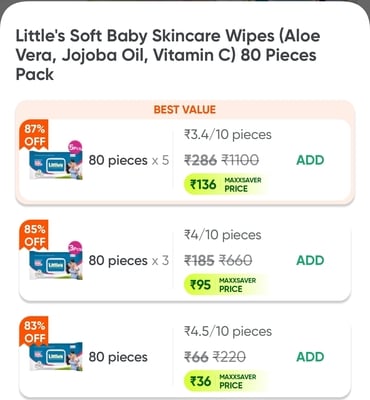Tap the ₹95 Maxxsaver price tag
Viewport: 370px width, 400px height.
(225, 285)
